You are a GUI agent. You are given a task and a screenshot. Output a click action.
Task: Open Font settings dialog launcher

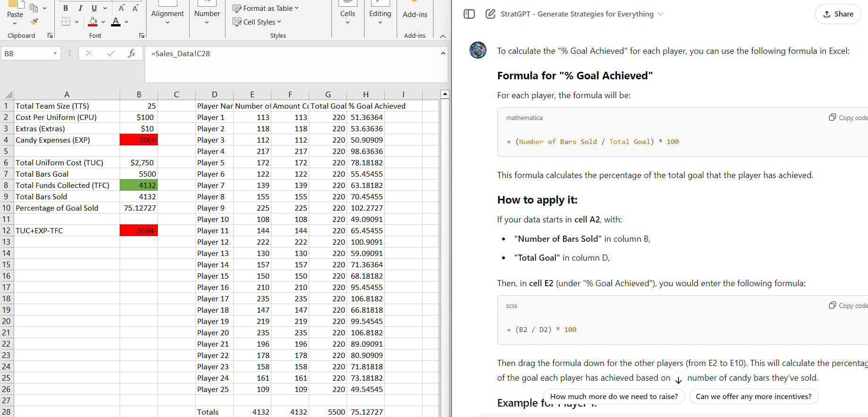[141, 35]
